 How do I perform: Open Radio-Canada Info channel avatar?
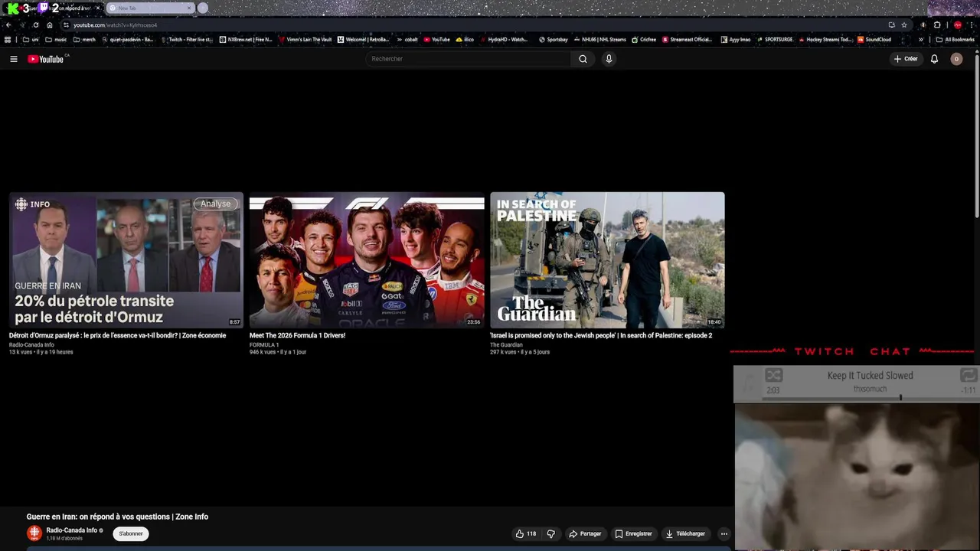34,533
